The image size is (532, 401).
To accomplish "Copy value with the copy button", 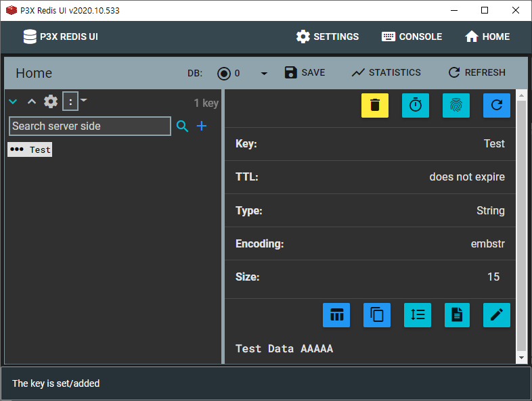I will (x=376, y=315).
